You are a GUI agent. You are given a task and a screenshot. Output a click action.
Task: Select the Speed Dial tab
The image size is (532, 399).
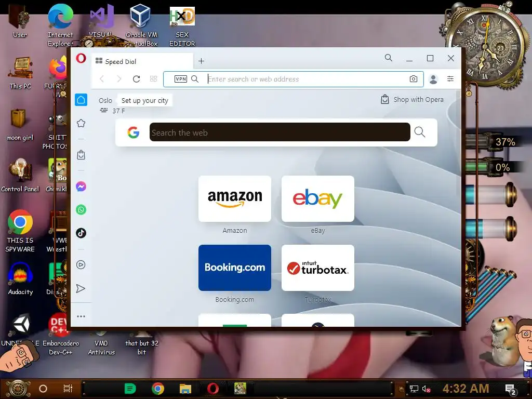tap(142, 61)
